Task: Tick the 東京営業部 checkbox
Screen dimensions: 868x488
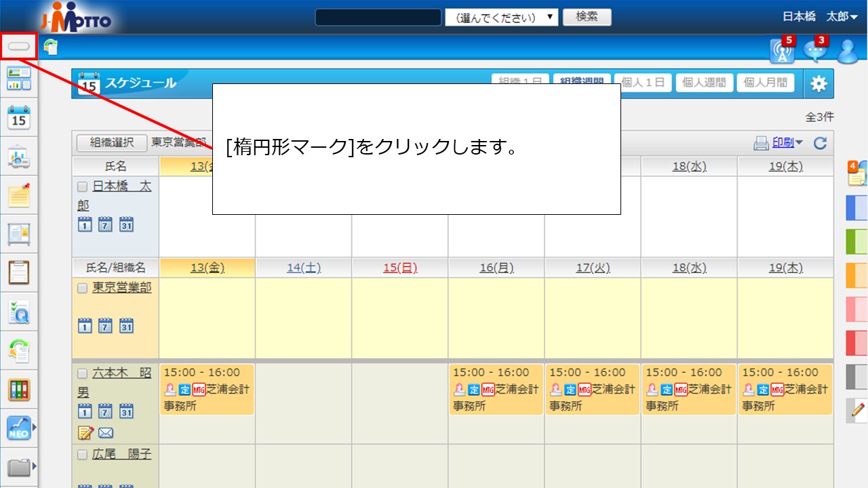Action: [82, 288]
